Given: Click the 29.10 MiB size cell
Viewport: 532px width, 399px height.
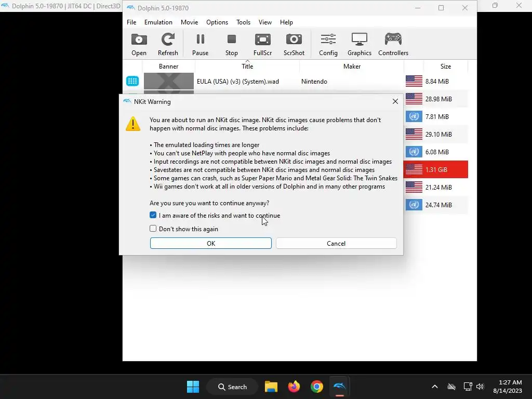Looking at the screenshot, I should point(438,135).
